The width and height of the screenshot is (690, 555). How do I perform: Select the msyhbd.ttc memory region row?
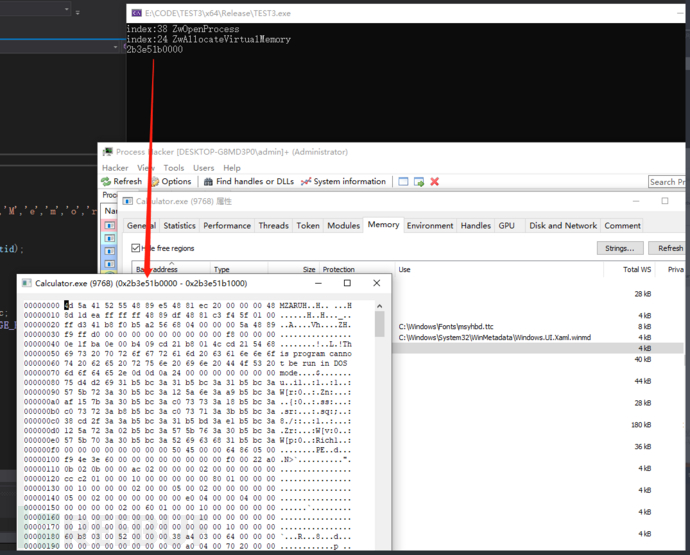(x=539, y=327)
